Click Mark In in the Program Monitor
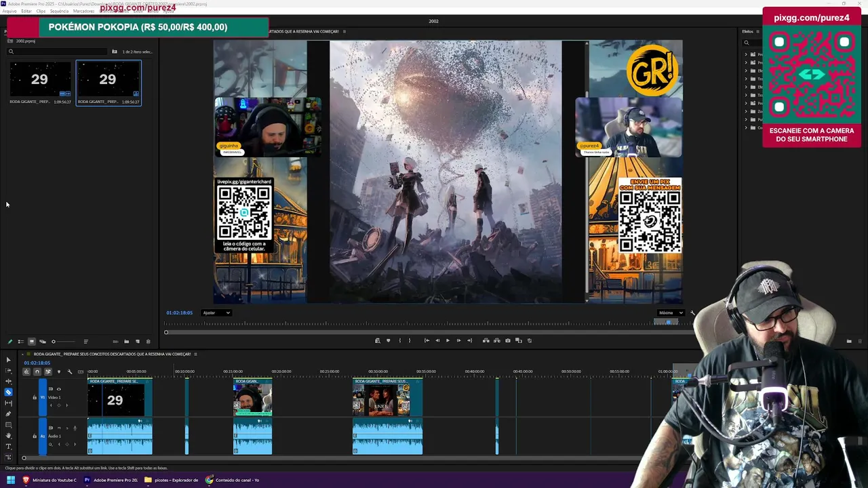Viewport: 868px width, 488px height. (399, 340)
